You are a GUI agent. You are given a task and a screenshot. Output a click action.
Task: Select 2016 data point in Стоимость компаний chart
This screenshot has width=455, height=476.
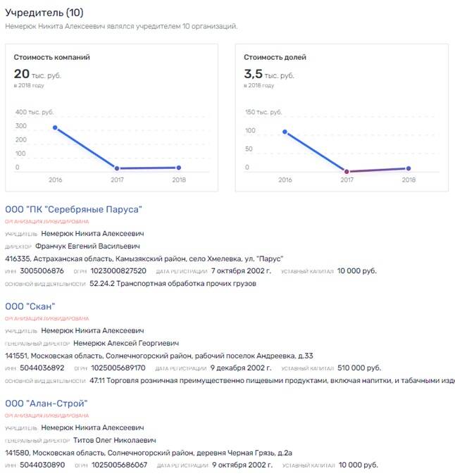coord(55,127)
